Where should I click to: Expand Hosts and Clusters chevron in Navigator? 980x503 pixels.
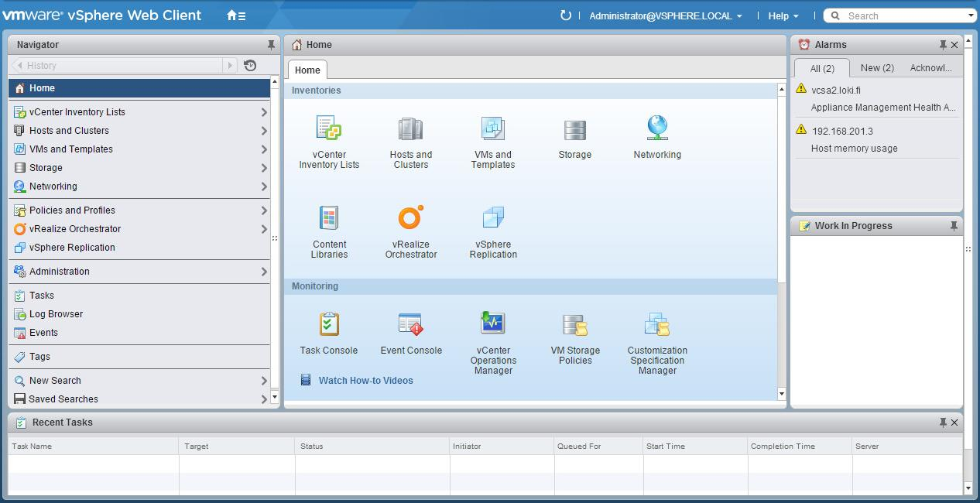(x=264, y=131)
